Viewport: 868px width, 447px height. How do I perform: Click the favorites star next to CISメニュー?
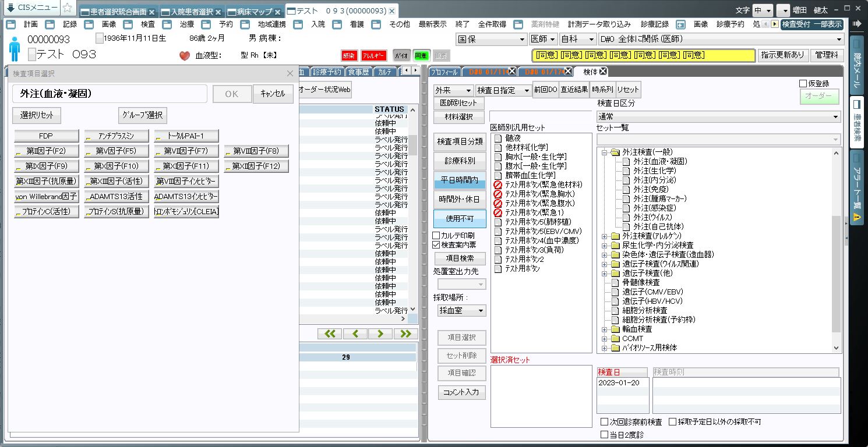point(68,8)
